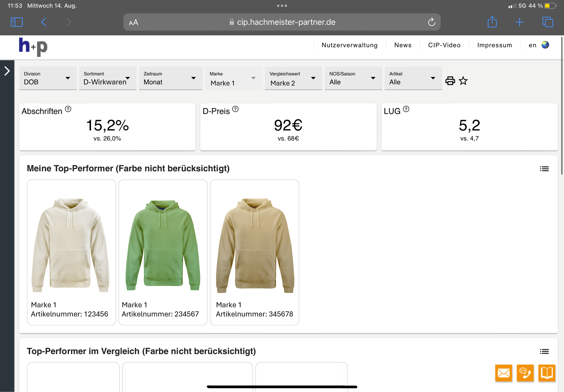Open the Division dropdown
564x392 pixels.
(48, 78)
